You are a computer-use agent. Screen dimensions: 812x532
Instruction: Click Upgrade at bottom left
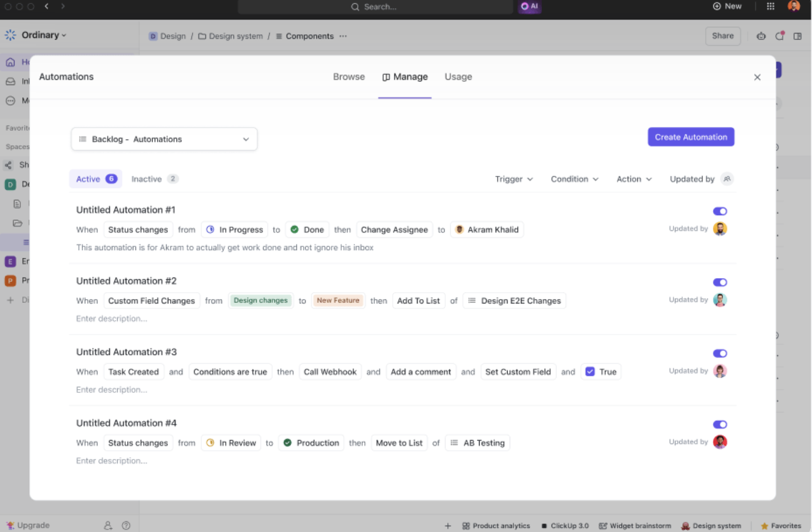pyautogui.click(x=27, y=526)
